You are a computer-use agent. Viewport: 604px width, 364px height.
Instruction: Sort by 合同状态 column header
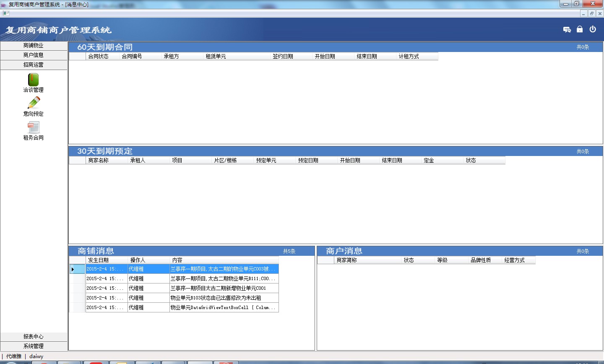(103, 56)
